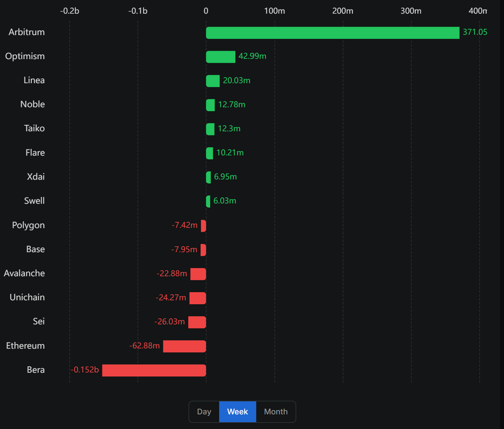Click the Unichain chain label
The height and width of the screenshot is (429, 504).
tap(27, 297)
